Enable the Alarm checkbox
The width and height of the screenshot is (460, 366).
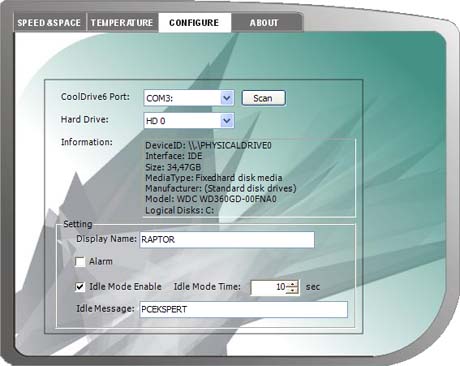click(80, 262)
